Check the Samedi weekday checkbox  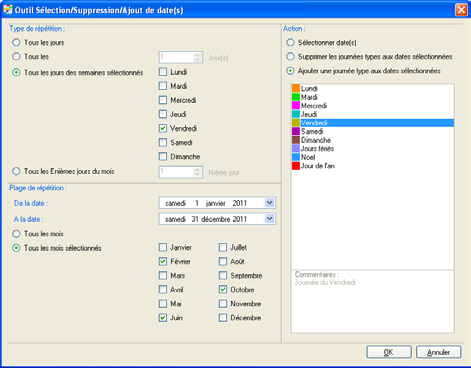pos(163,143)
